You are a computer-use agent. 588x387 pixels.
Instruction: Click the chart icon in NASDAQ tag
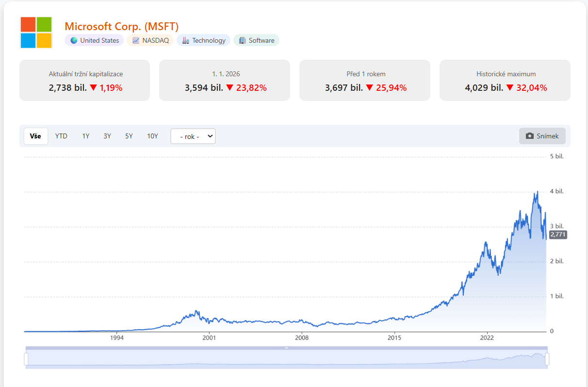click(x=136, y=40)
